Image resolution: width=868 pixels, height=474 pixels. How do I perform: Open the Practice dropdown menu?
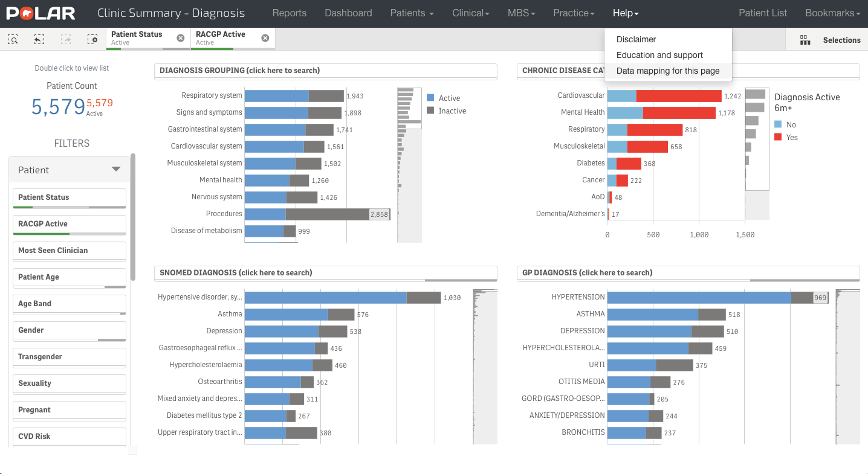(573, 13)
